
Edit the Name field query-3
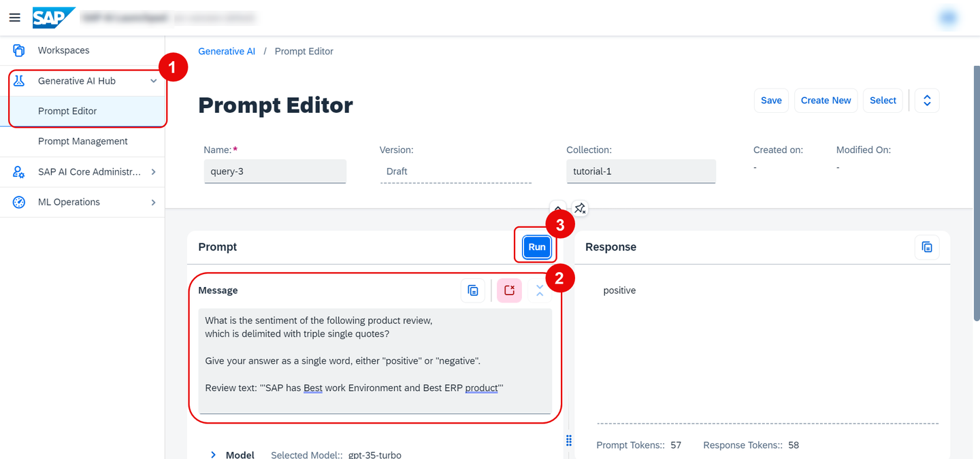[275, 171]
